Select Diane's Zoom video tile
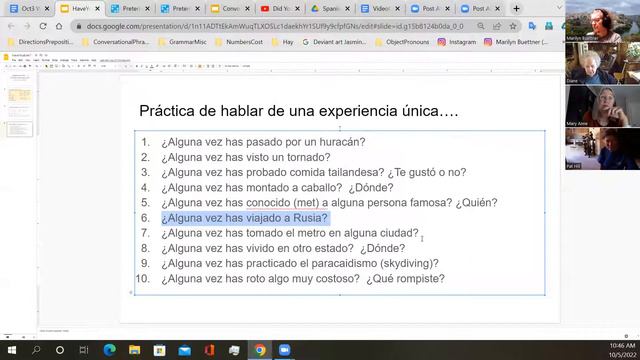The height and width of the screenshot is (360, 640). coord(602,64)
